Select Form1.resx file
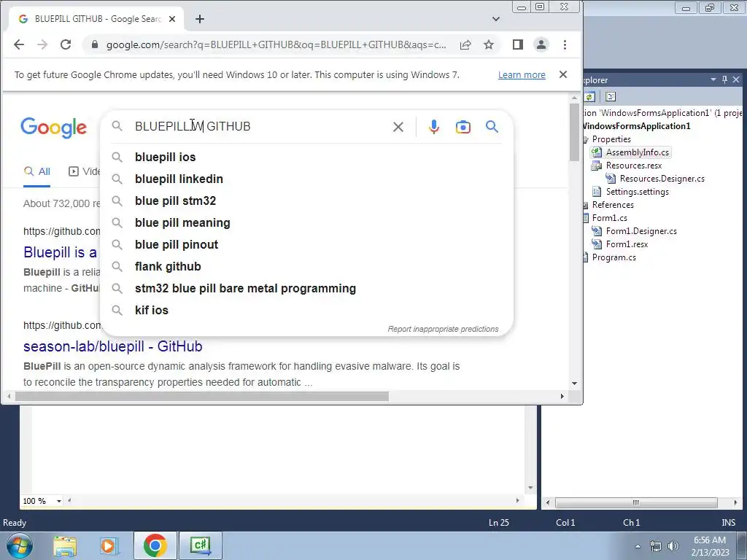Screen dimensions: 747x560 pos(627,244)
